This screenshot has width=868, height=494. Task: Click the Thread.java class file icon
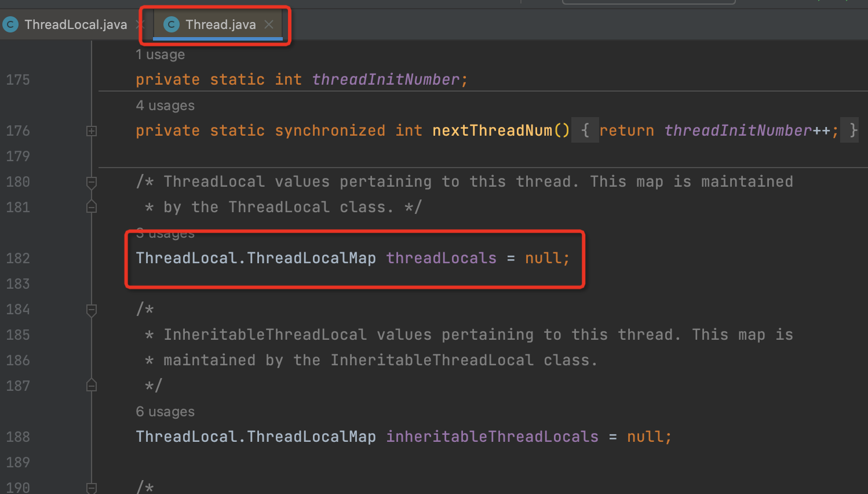pyautogui.click(x=172, y=24)
